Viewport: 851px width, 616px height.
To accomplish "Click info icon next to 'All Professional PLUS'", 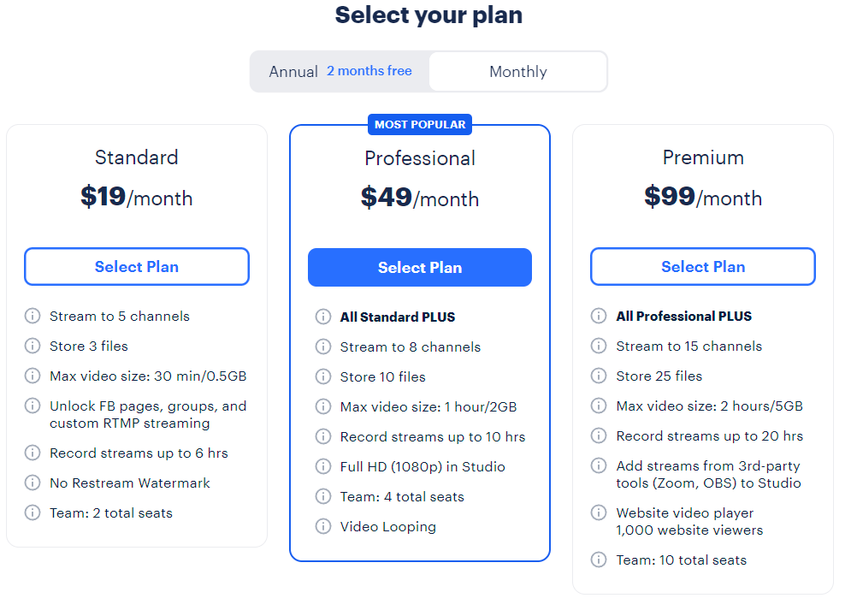I will click(600, 317).
